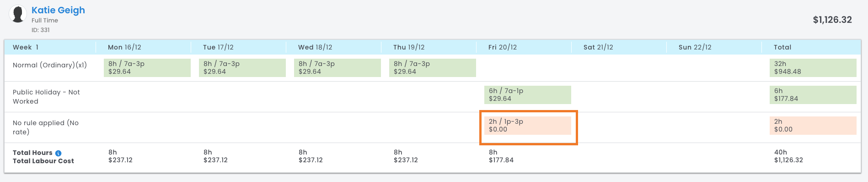Viewport: 868px width, 182px height.
Task: Click the Total column header
Action: tap(782, 47)
